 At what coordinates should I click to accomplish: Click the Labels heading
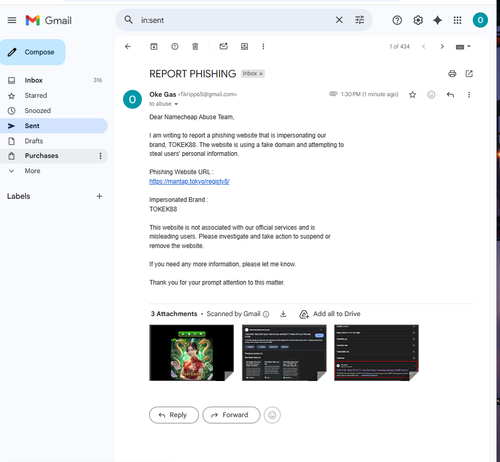[19, 196]
